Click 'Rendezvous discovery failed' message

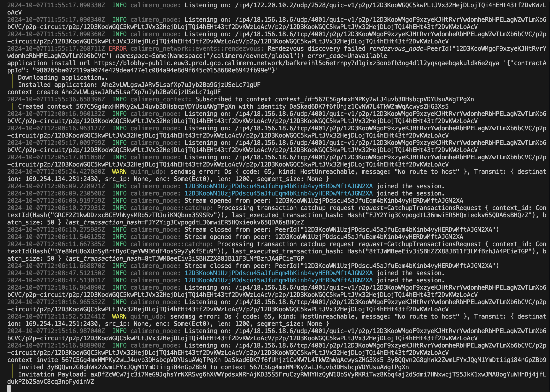[x=317, y=49]
